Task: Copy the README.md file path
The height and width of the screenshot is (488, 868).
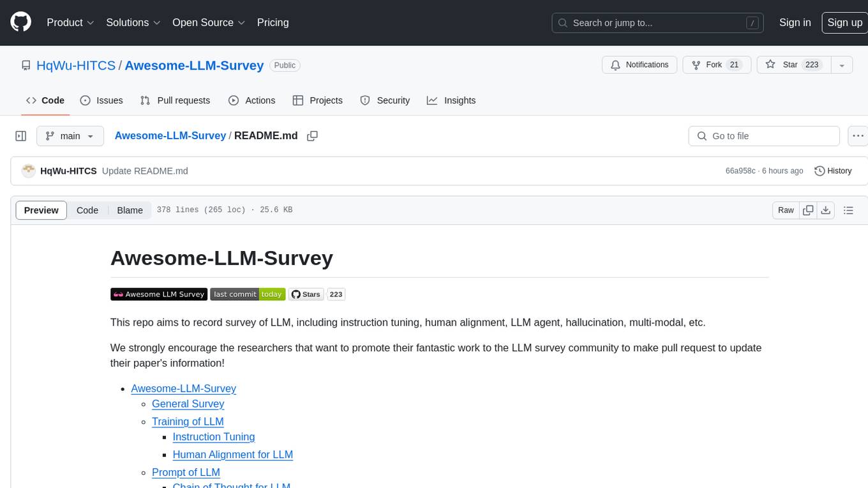Action: (x=312, y=135)
